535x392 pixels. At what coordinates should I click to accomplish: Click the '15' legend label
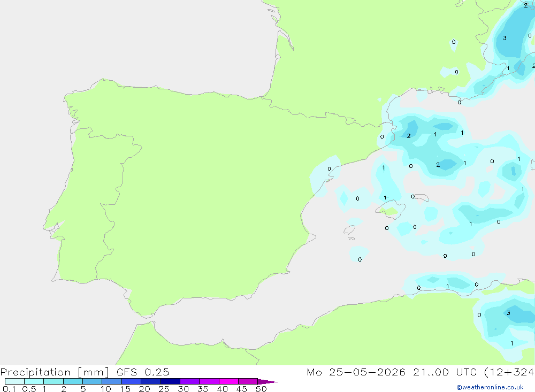point(125,389)
